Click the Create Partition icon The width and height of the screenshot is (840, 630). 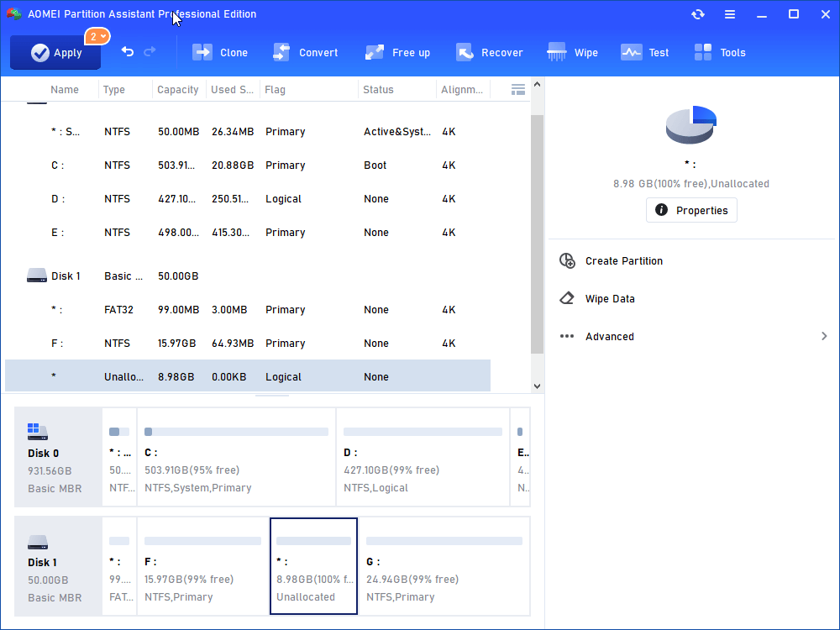[567, 261]
